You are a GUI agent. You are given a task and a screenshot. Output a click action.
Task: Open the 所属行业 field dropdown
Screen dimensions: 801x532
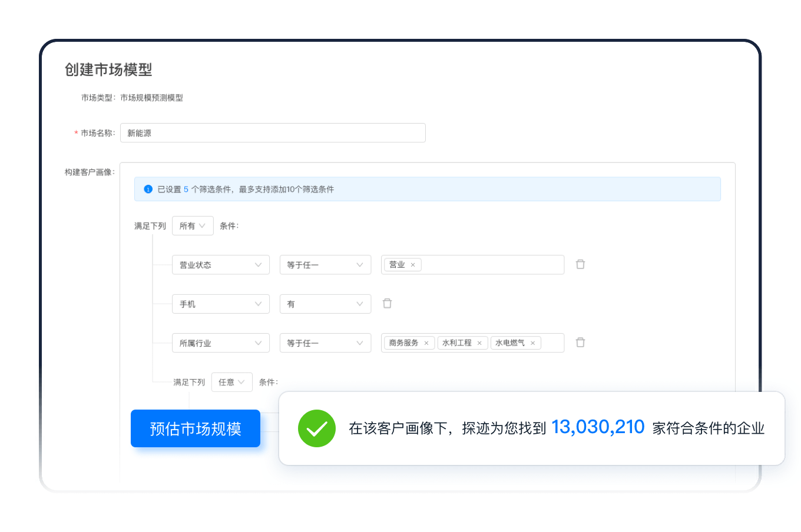pos(221,343)
